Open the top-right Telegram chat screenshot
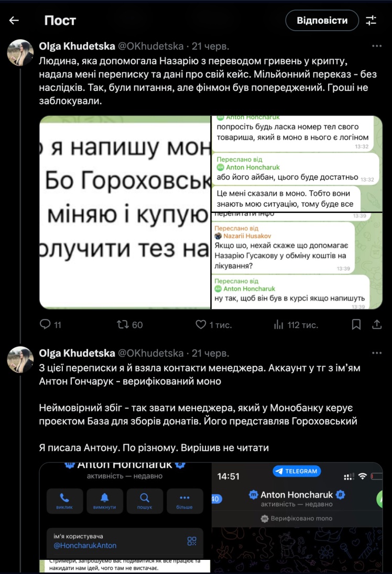This screenshot has height=574, width=392. pos(297,164)
